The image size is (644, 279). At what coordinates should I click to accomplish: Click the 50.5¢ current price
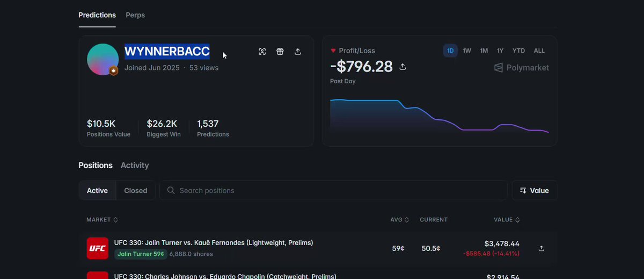pyautogui.click(x=430, y=248)
